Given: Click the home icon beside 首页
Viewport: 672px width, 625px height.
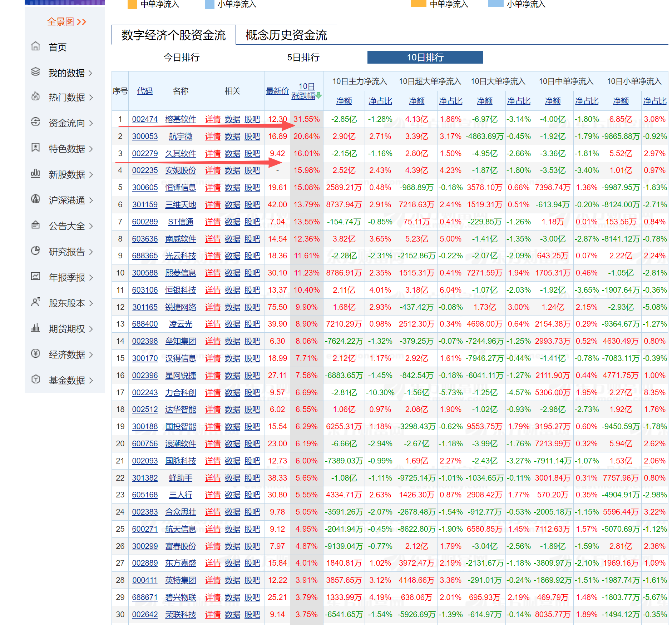Looking at the screenshot, I should point(35,46).
